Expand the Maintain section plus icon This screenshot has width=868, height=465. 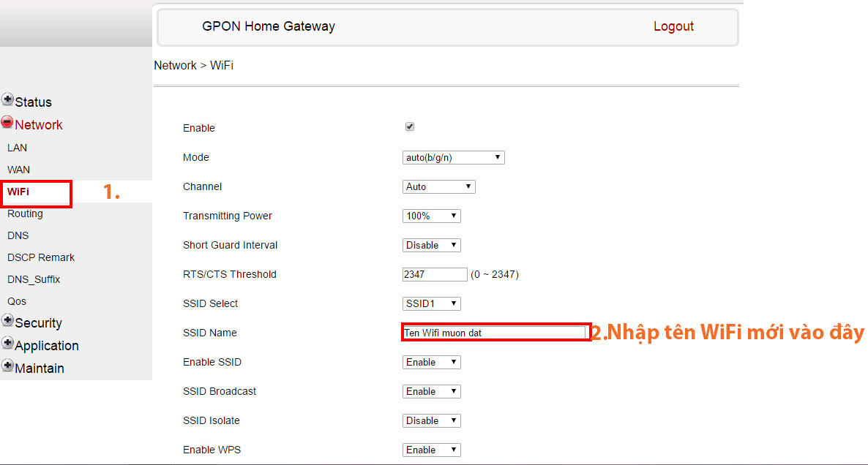[8, 366]
